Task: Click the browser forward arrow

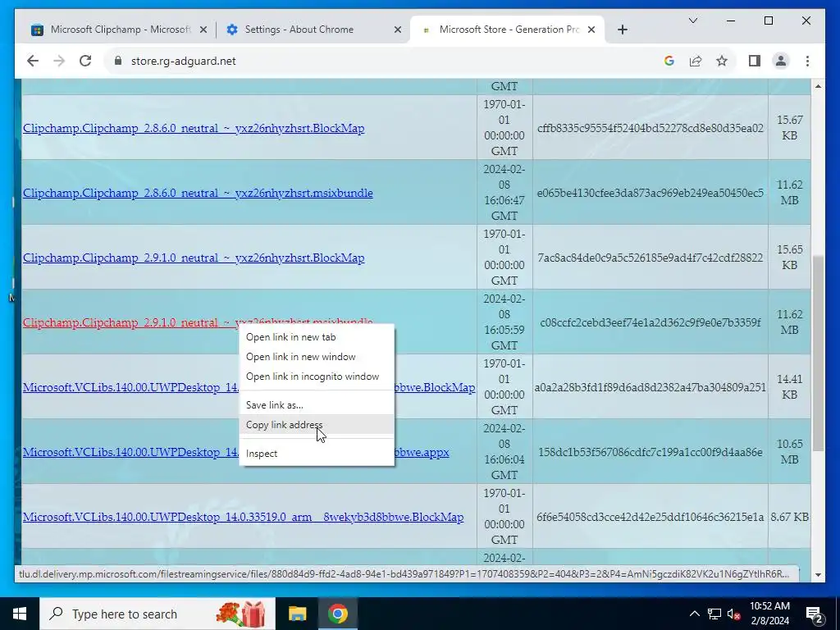Action: pyautogui.click(x=59, y=61)
